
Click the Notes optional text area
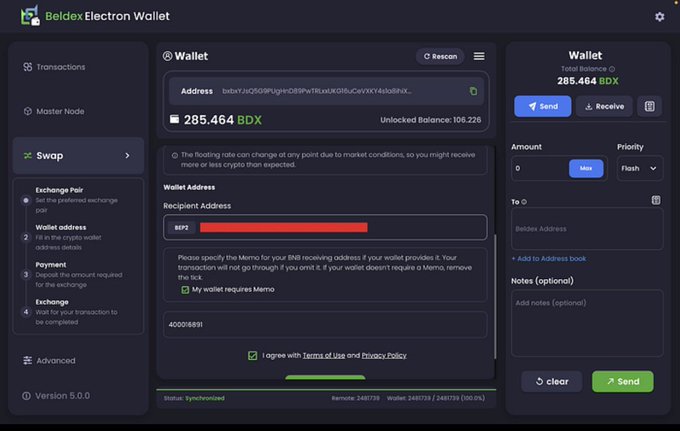coord(587,323)
